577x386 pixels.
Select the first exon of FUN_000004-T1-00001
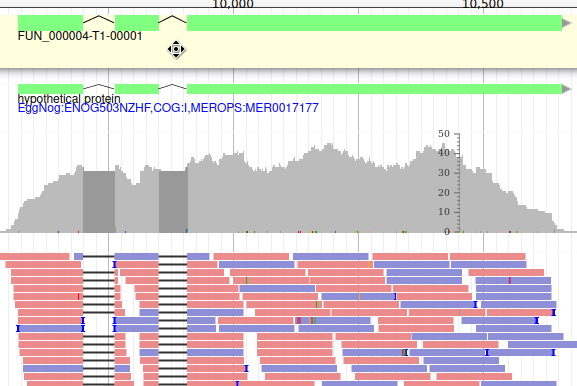click(50, 23)
